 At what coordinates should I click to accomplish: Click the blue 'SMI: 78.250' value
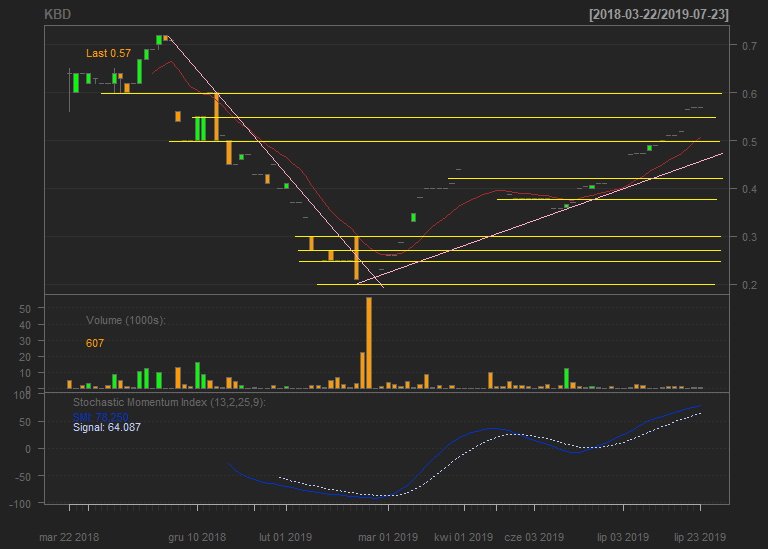tap(100, 417)
